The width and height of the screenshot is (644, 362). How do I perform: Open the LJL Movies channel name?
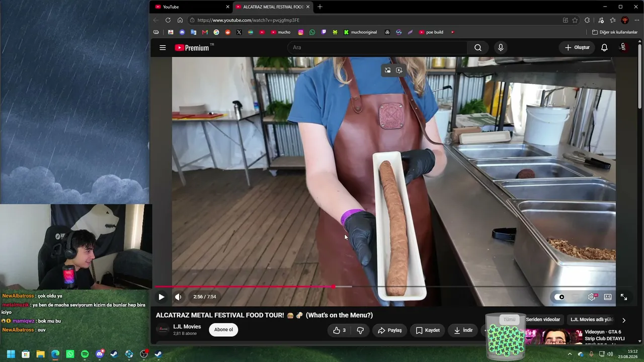click(x=187, y=327)
